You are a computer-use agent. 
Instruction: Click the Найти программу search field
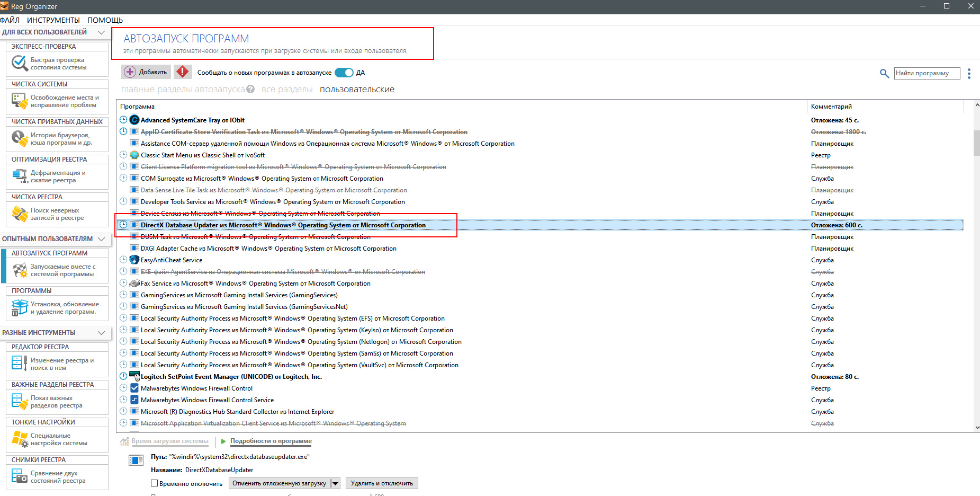coord(927,73)
